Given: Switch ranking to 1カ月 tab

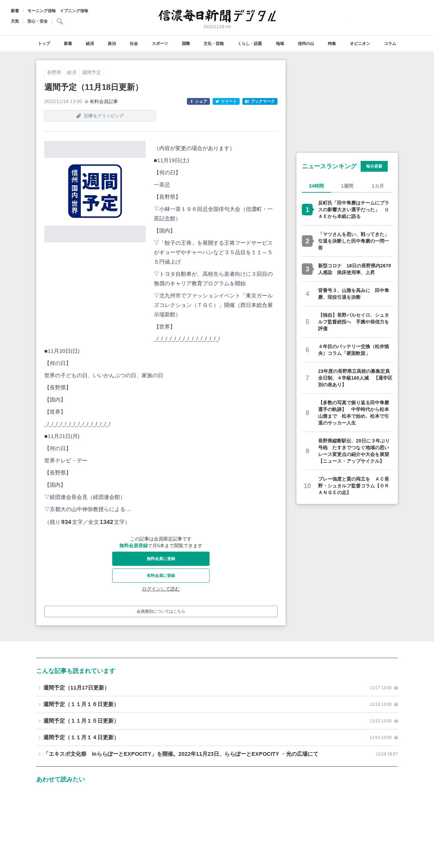Looking at the screenshot, I should pos(378,186).
